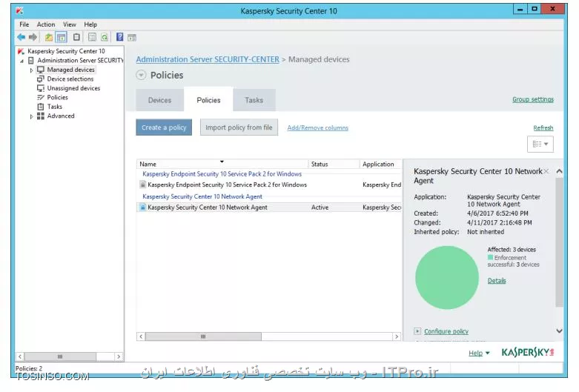Screen dimensions: 579x392
Task: Click Administration Server SECURITY-CENTER breadcrumb link
Action: tap(208, 59)
